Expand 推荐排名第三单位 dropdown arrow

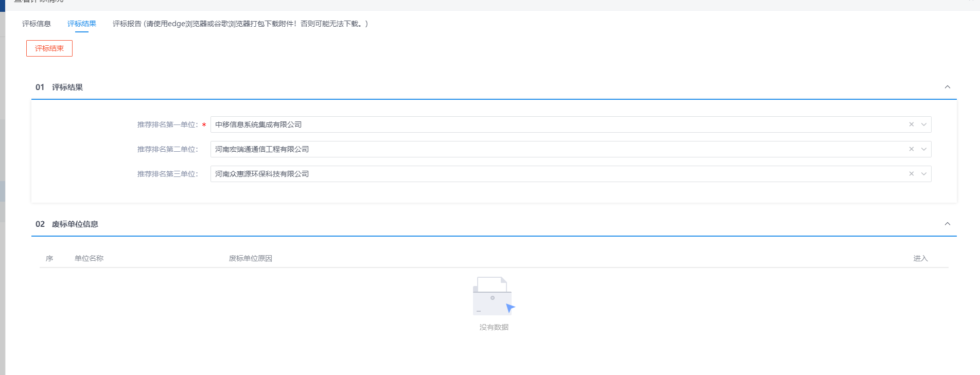pos(923,174)
